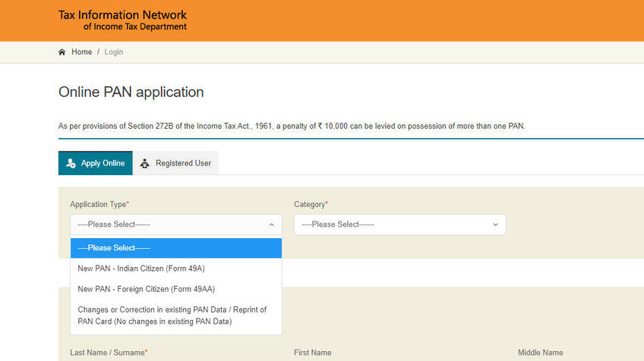Click the Tax Information Network logo

tap(122, 20)
